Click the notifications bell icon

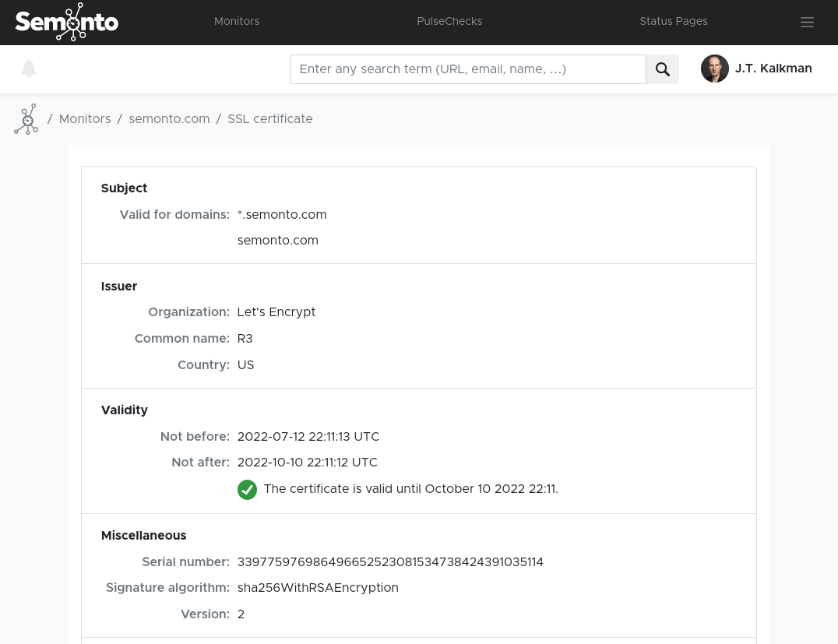tap(29, 69)
